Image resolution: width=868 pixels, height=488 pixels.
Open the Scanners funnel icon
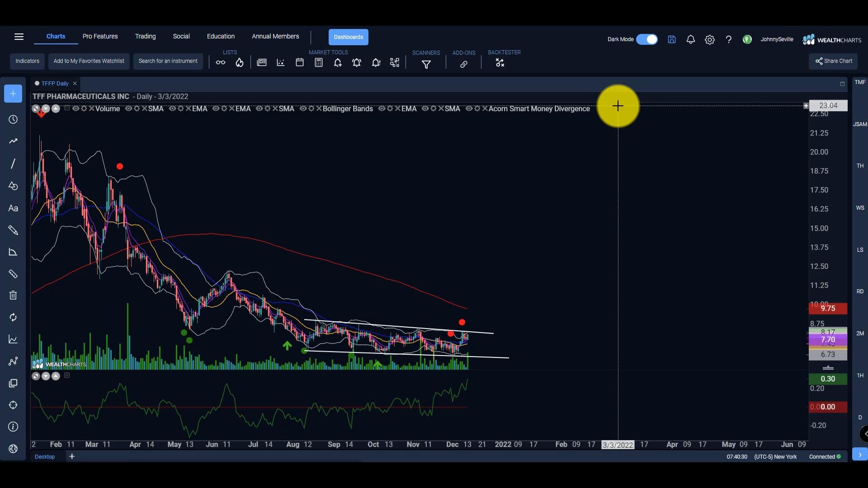click(x=426, y=65)
